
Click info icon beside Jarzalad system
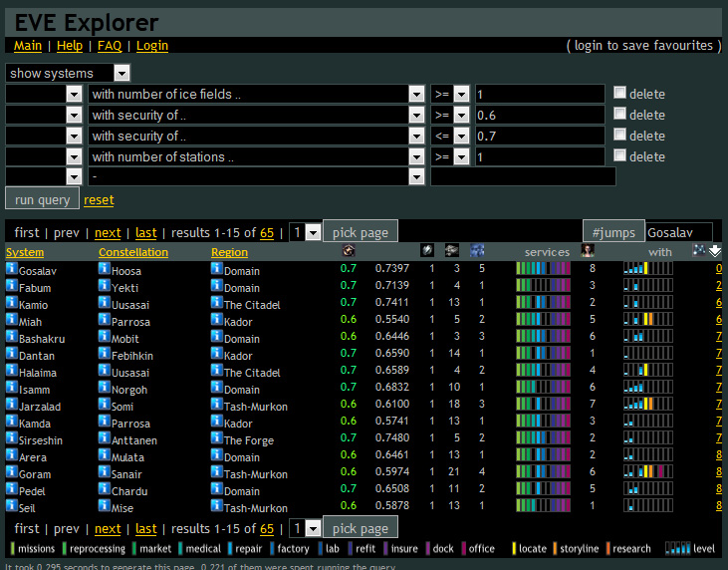click(x=12, y=405)
